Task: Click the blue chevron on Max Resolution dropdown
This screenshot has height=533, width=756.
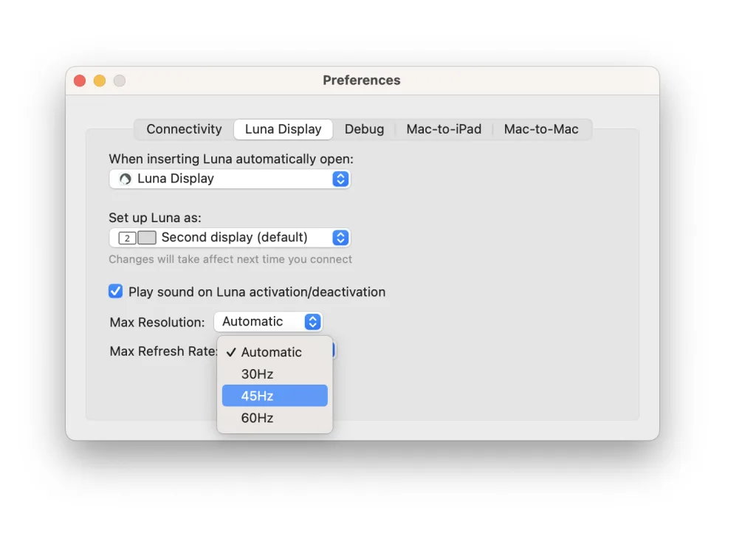Action: 312,321
